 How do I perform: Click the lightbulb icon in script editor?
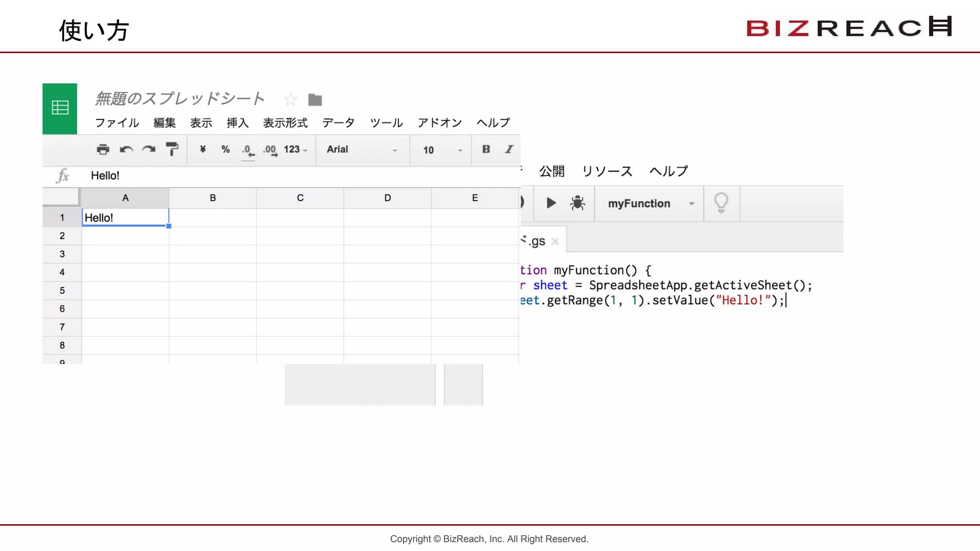pos(721,203)
